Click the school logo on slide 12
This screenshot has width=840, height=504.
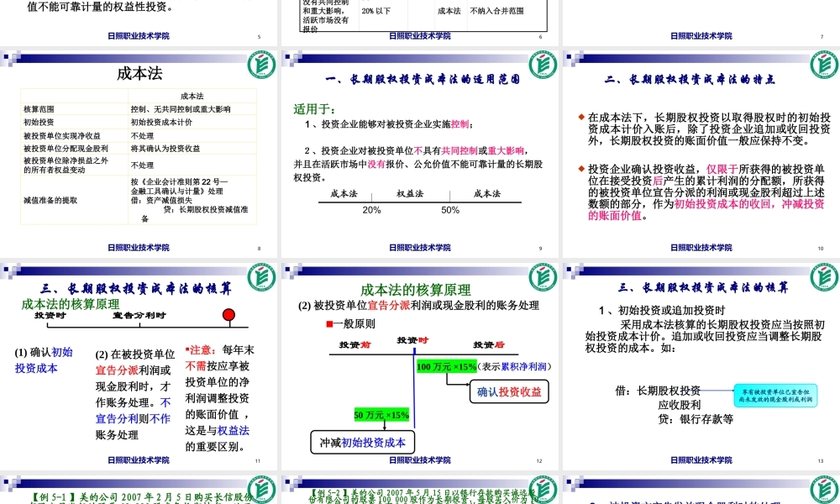pyautogui.click(x=543, y=277)
